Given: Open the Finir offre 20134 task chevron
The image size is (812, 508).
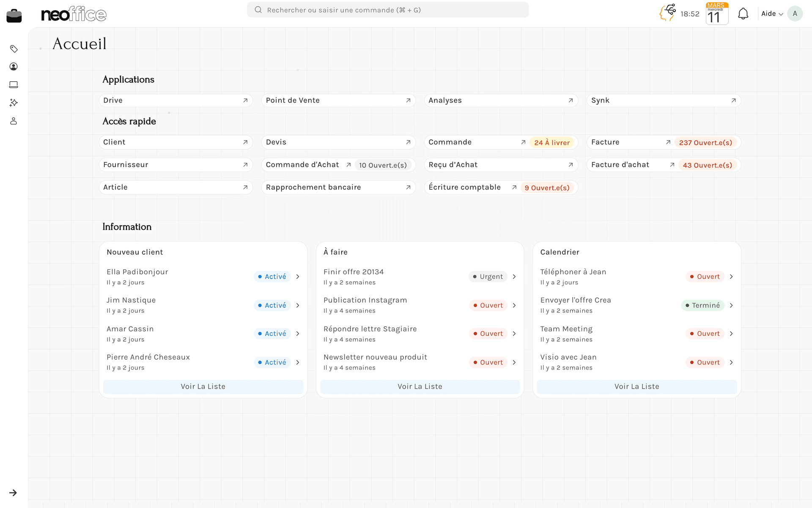Looking at the screenshot, I should click(x=514, y=276).
